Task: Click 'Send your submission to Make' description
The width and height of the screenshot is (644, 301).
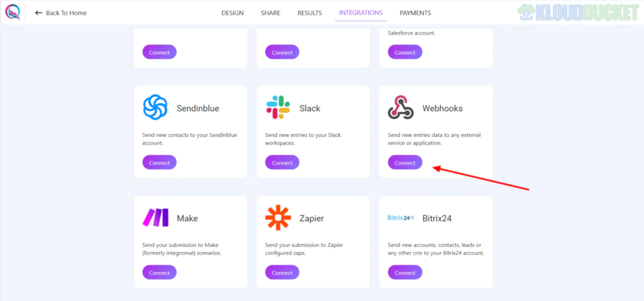Action: click(x=182, y=249)
